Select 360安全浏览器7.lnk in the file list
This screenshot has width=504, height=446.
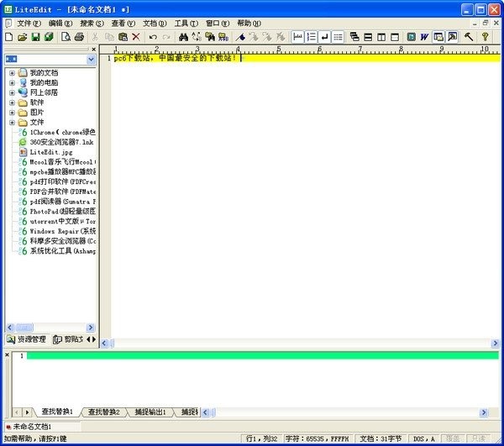[61, 142]
